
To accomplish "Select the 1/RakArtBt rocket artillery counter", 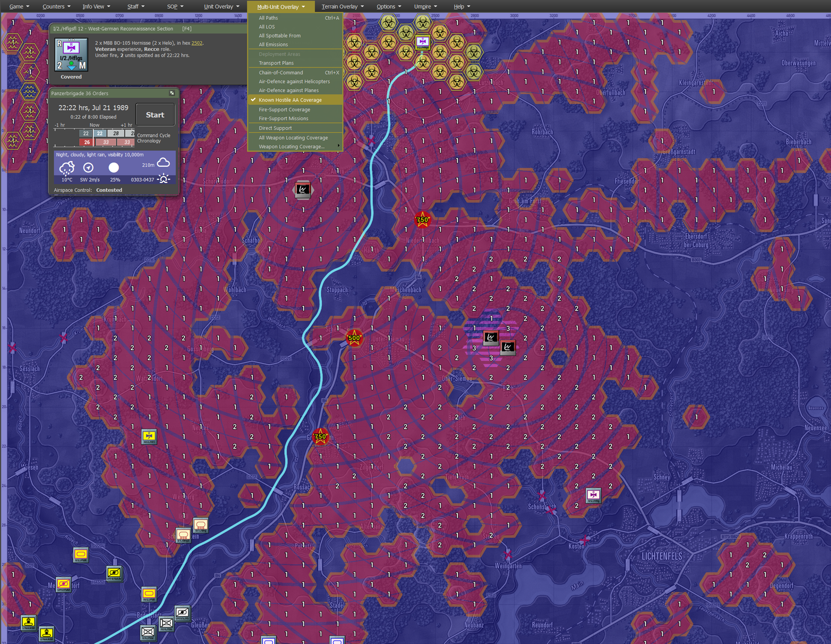I will [29, 622].
